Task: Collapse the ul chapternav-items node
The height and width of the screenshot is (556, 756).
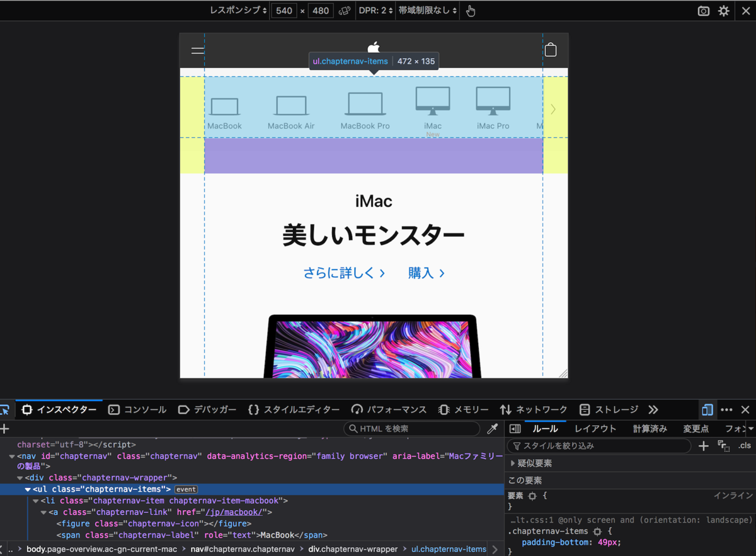Action: (28, 489)
